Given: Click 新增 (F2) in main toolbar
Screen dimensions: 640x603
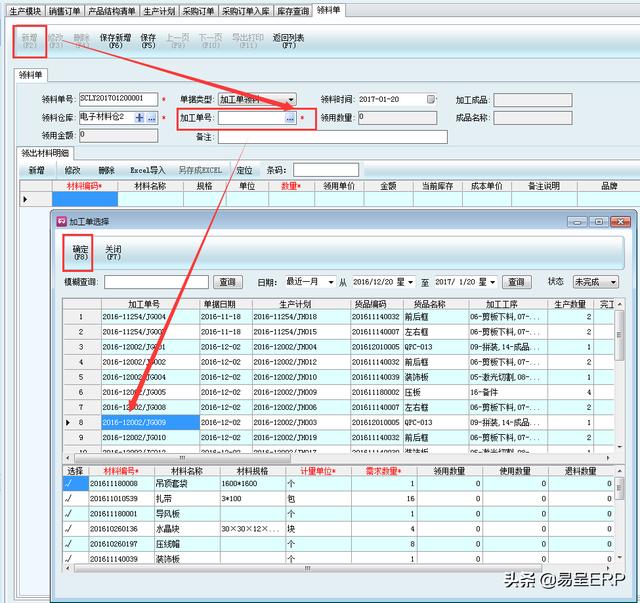Looking at the screenshot, I should click(x=28, y=42).
